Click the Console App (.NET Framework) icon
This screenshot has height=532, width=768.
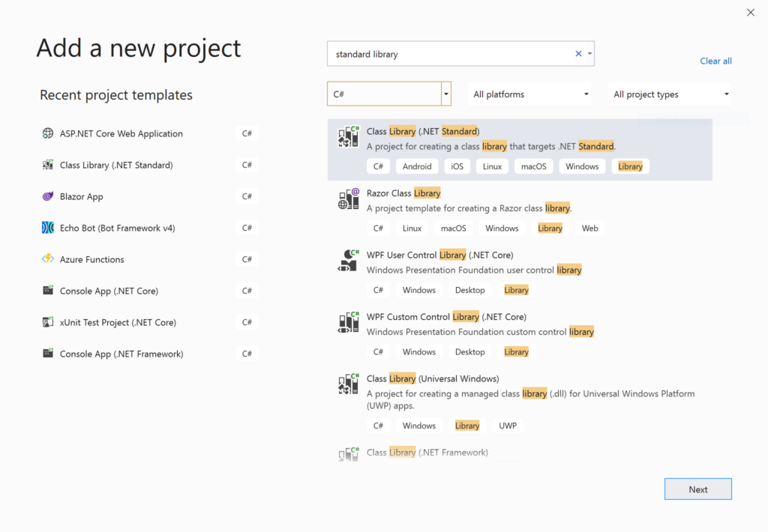tap(47, 354)
